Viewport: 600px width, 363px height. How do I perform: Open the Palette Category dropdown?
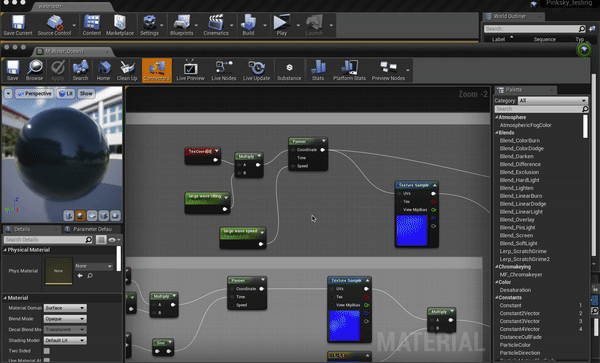553,101
